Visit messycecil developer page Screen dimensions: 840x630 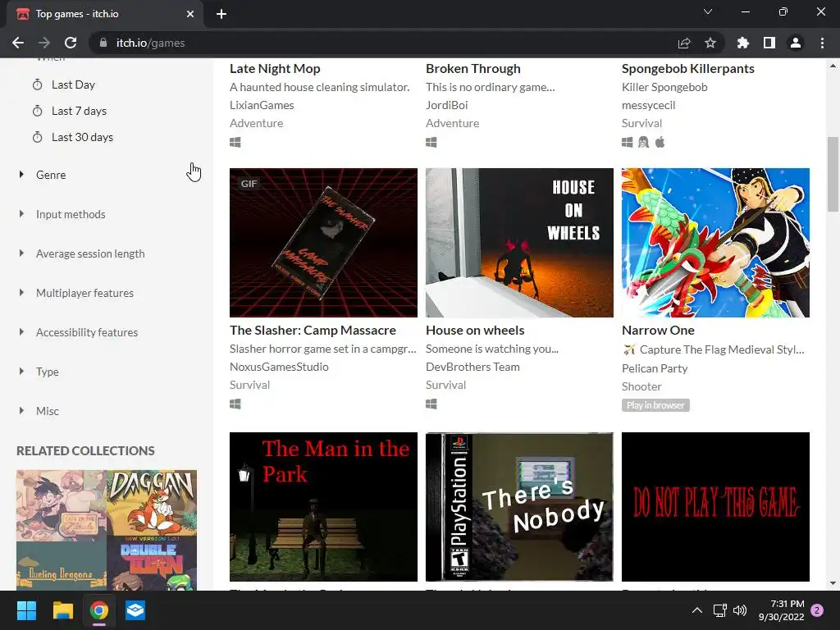click(x=648, y=105)
